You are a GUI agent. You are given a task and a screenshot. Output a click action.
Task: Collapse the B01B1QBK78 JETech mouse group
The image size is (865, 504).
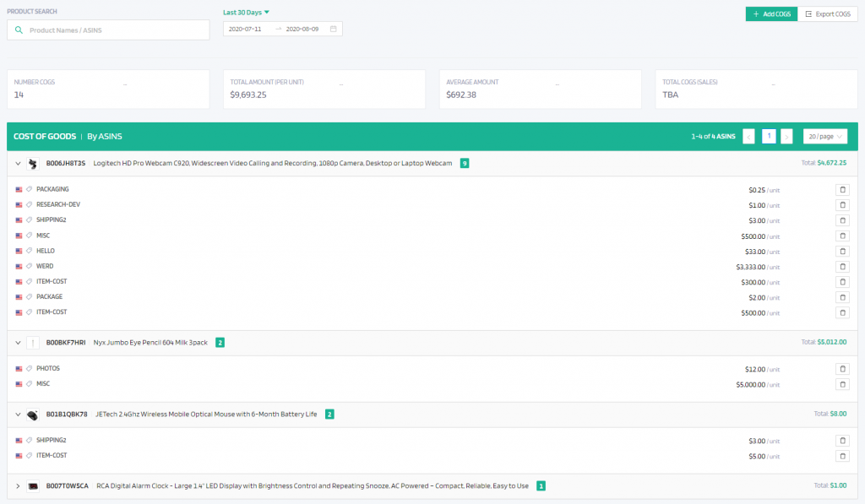click(x=18, y=415)
